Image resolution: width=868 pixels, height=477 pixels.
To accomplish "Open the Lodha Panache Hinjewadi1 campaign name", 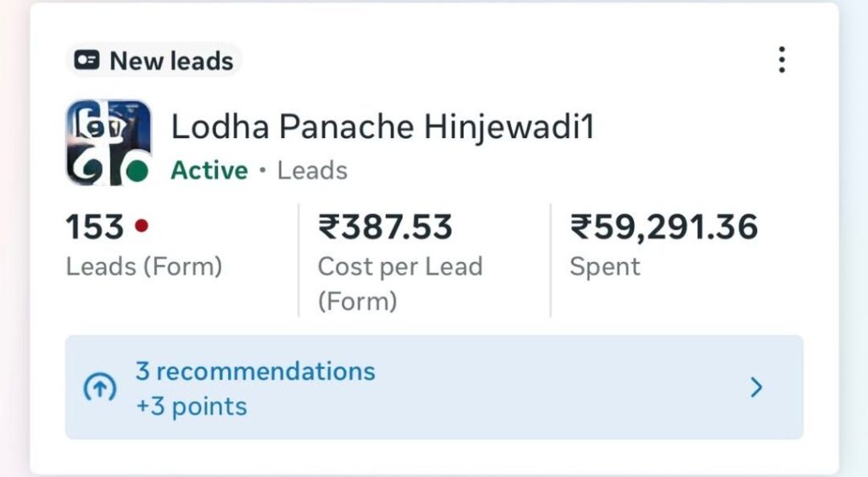I will click(383, 127).
